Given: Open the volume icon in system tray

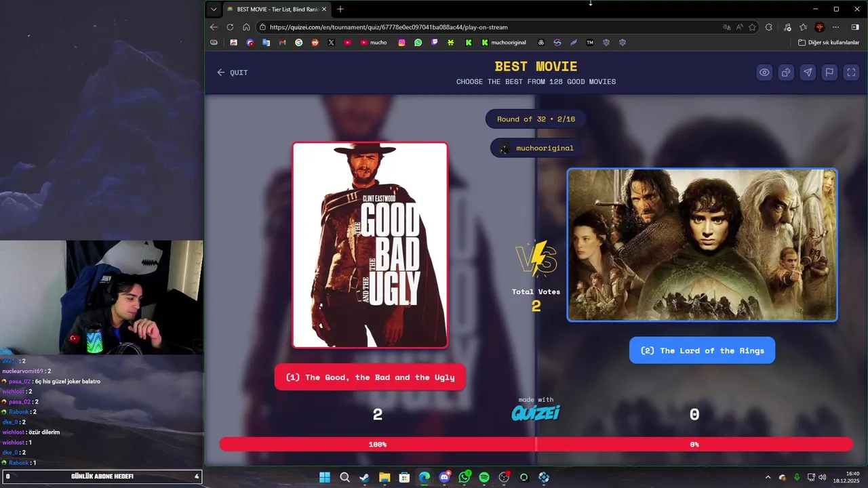Looking at the screenshot, I should (x=822, y=477).
